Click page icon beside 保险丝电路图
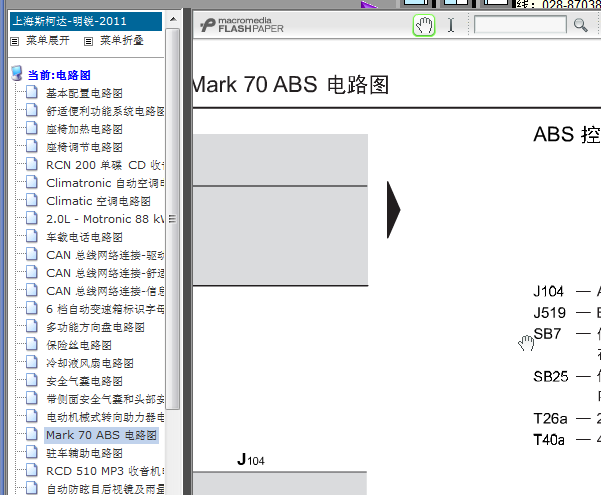 point(31,344)
